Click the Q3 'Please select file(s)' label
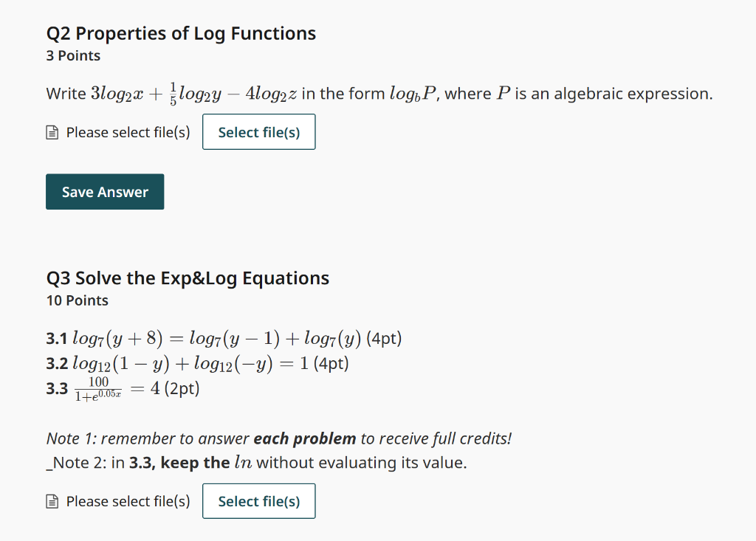This screenshot has height=541, width=756. click(x=128, y=501)
